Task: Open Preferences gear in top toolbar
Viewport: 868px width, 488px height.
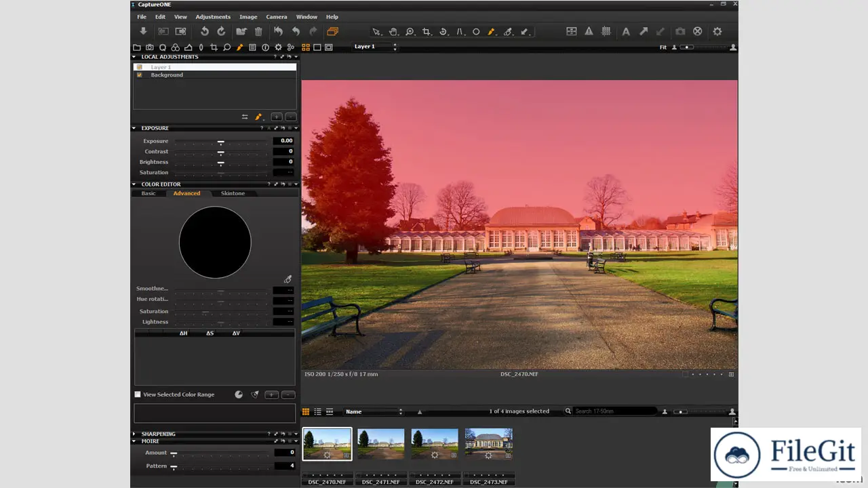Action: (x=717, y=31)
